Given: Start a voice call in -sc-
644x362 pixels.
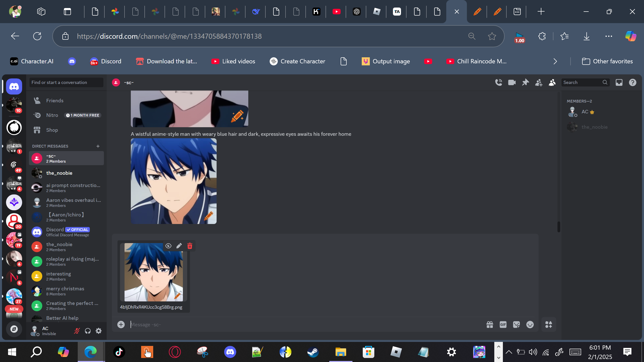Looking at the screenshot, I should tap(498, 82).
